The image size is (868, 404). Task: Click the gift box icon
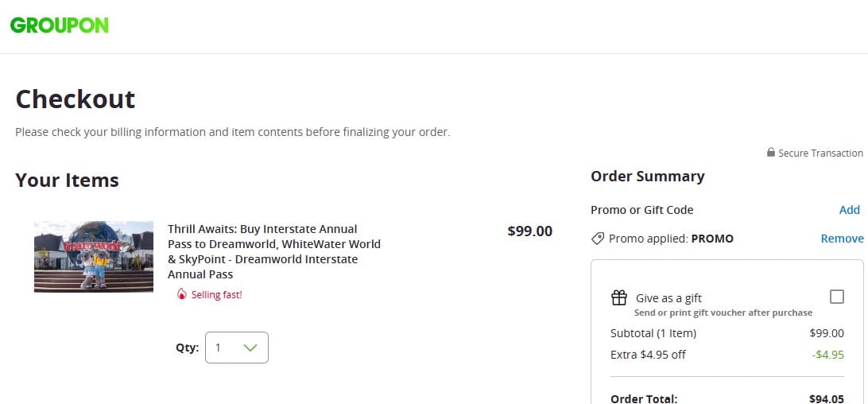[619, 297]
